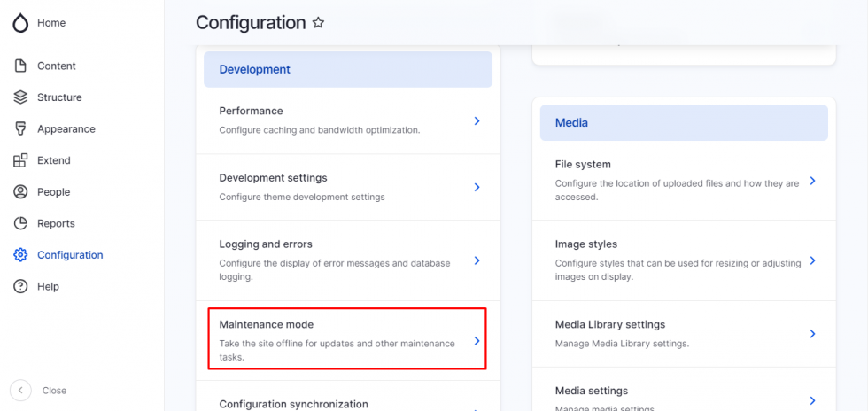Go to Home in the sidebar

coord(51,23)
